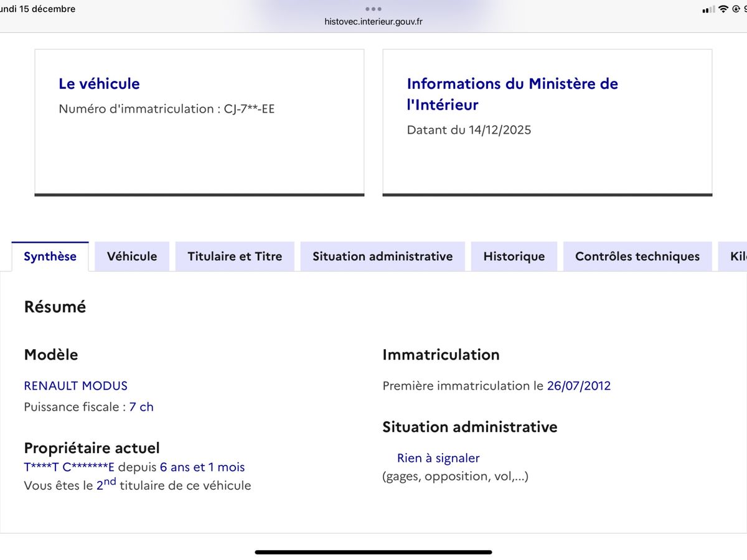Select the Situation administrative tab
Screen dimensions: 747x560
[382, 256]
